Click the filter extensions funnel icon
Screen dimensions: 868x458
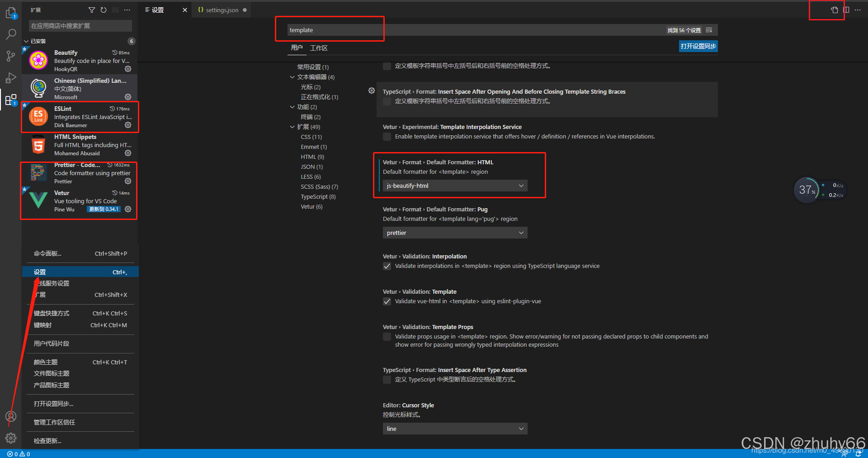pyautogui.click(x=92, y=10)
